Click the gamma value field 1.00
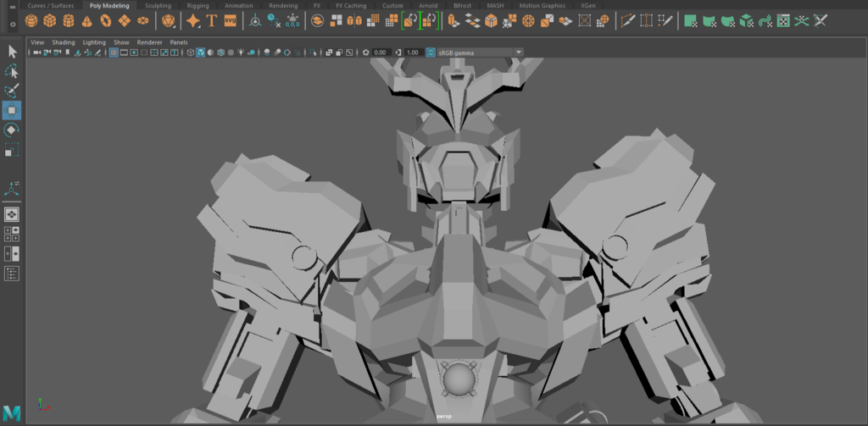The image size is (868, 426). pos(413,53)
